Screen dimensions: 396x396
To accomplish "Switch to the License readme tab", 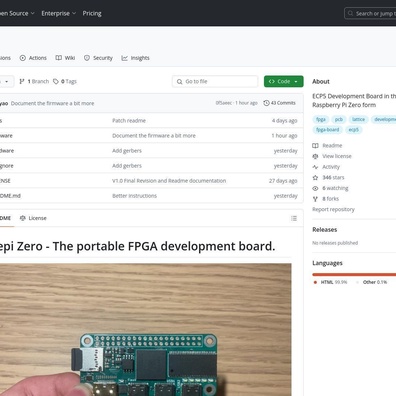I will click(x=33, y=218).
